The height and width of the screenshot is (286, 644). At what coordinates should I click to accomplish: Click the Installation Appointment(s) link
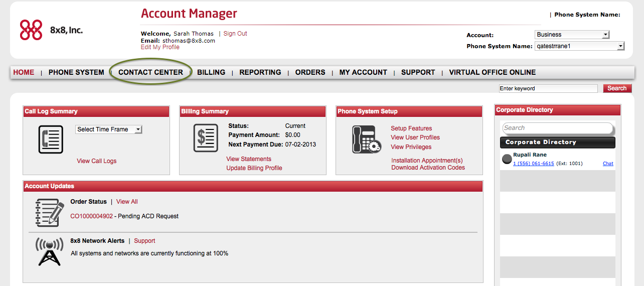pos(427,161)
